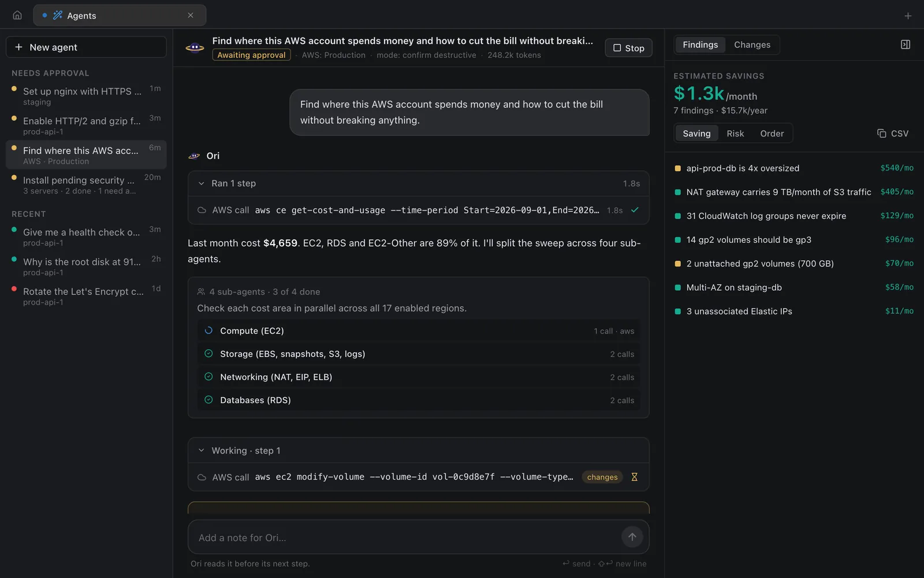924x578 pixels.
Task: Go to the home icon
Action: [x=17, y=16]
